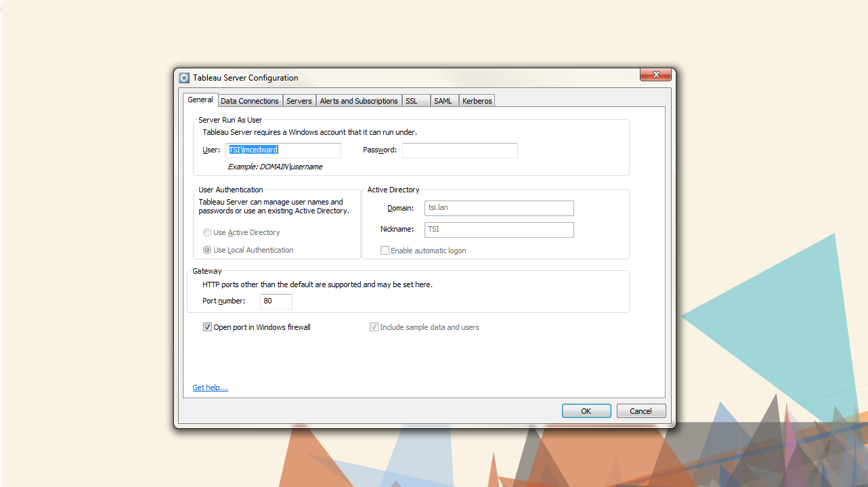Click the Tableau Server Configuration gear icon

(184, 78)
